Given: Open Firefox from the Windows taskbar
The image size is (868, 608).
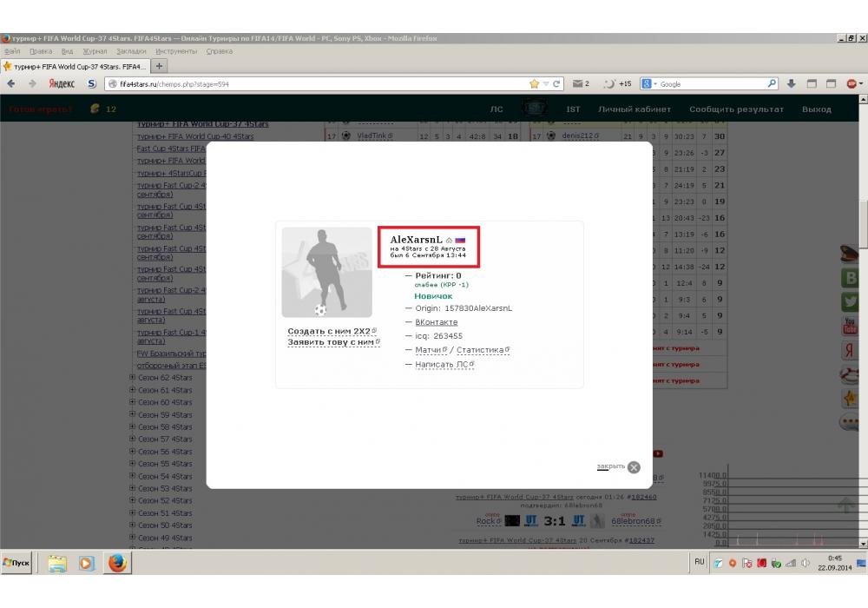Looking at the screenshot, I should coord(117,563).
